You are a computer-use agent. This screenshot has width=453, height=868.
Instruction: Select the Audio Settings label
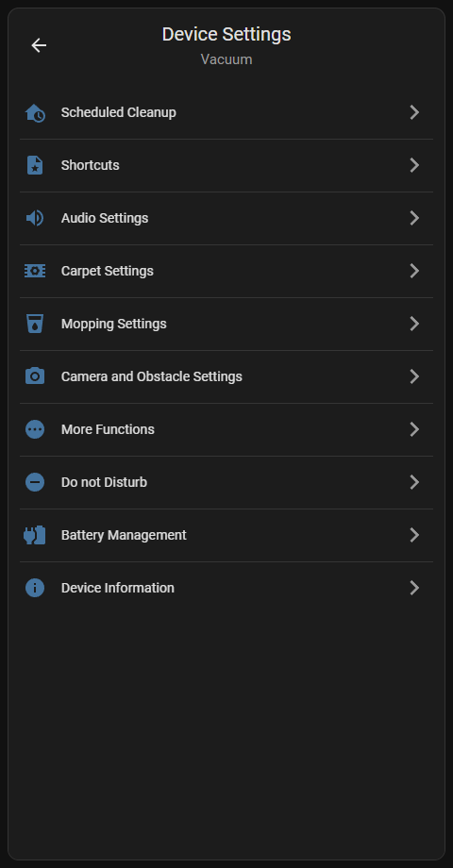click(x=105, y=218)
